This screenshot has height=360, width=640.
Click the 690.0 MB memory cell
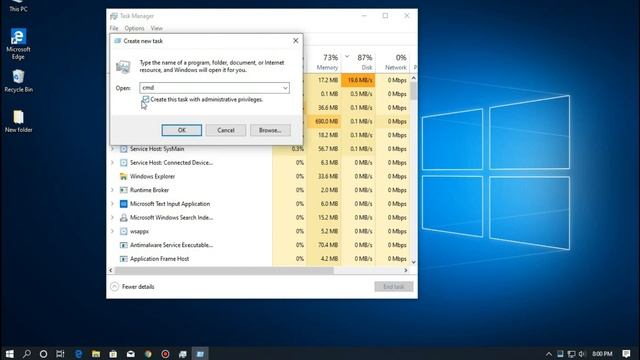(324, 121)
